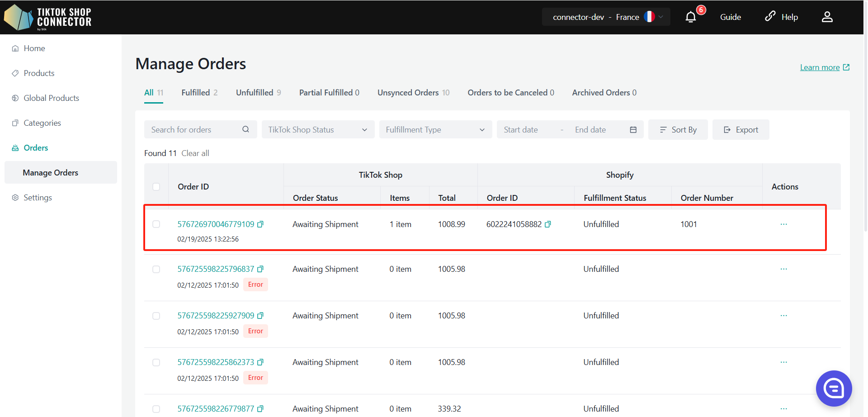Toggle the select-all orders checkbox
868x417 pixels.
click(x=156, y=187)
